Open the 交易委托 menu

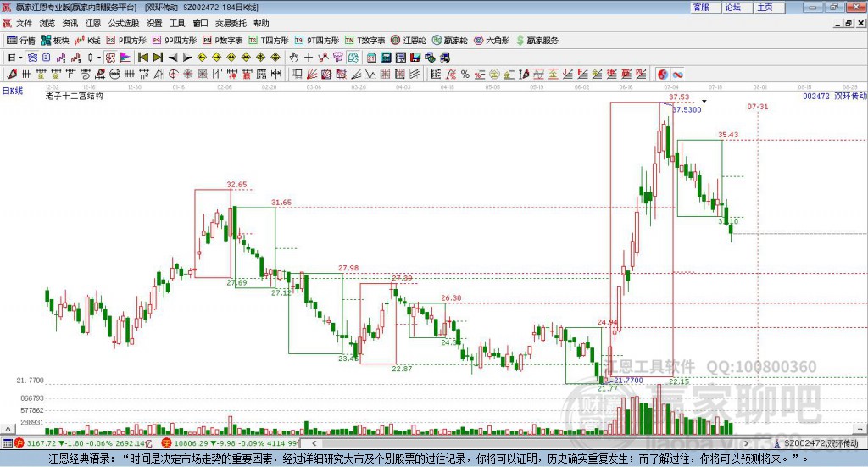231,23
